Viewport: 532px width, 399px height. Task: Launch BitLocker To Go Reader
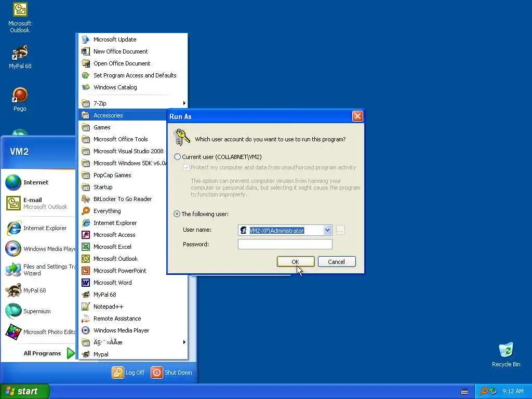pos(123,199)
